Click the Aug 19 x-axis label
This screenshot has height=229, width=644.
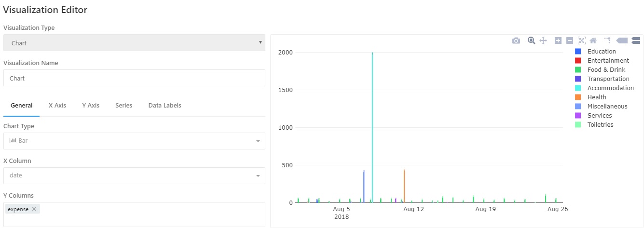[486, 209]
